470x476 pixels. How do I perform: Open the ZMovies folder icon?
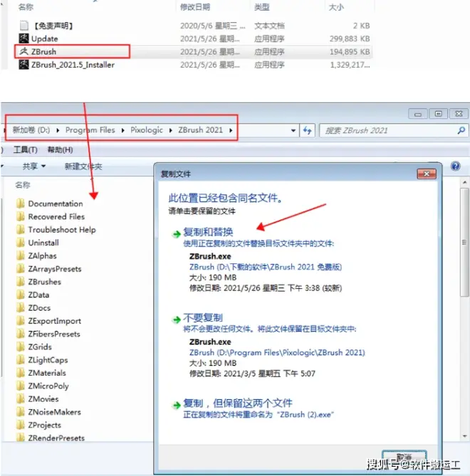pyautogui.click(x=21, y=399)
